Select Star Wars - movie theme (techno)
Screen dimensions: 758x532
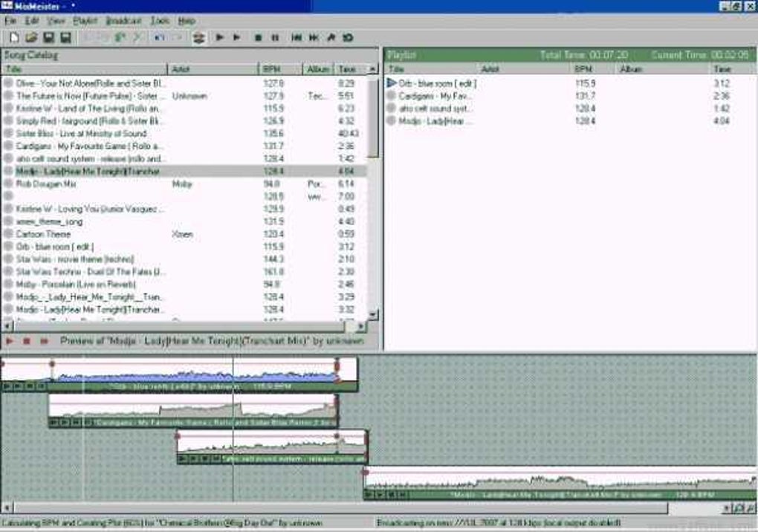pyautogui.click(x=184, y=259)
